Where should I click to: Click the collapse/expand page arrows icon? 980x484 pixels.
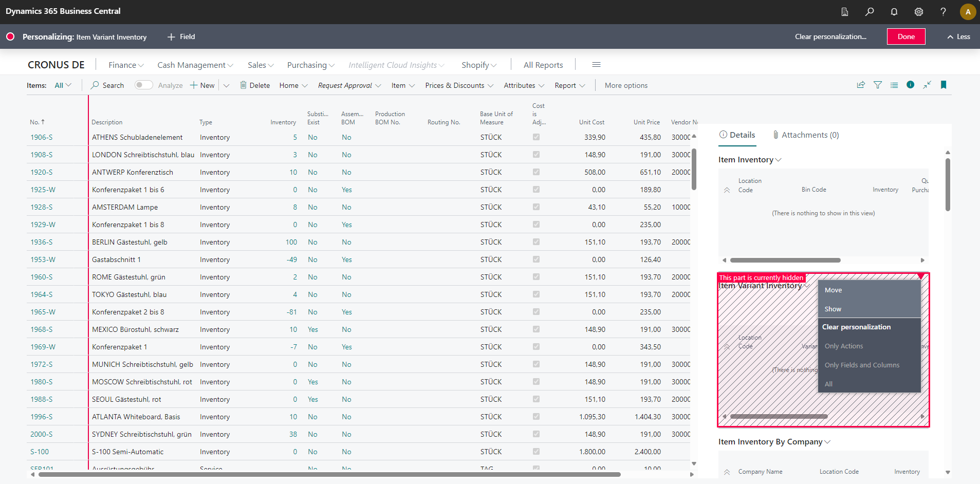point(927,85)
